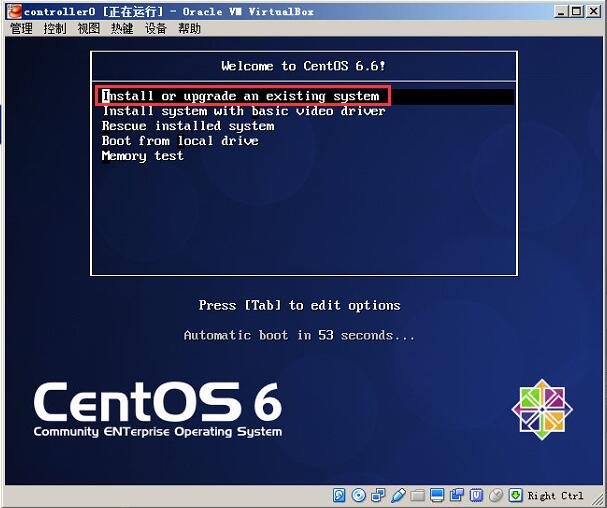
Task: Open the 热键 menu
Action: [122, 29]
